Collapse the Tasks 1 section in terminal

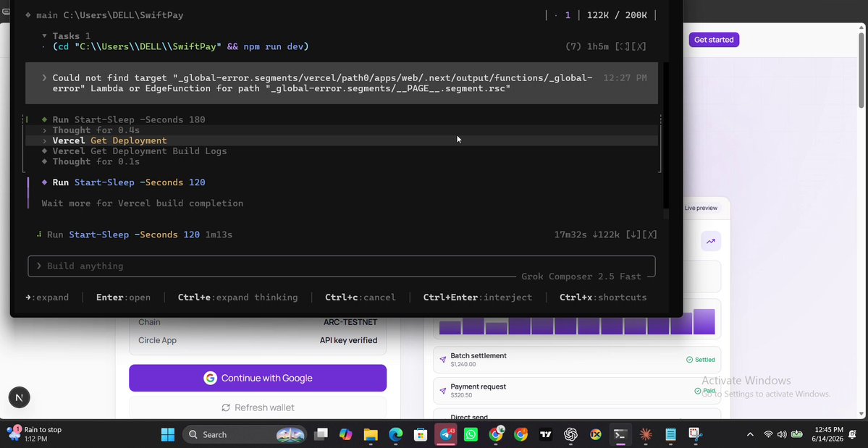coord(67,36)
